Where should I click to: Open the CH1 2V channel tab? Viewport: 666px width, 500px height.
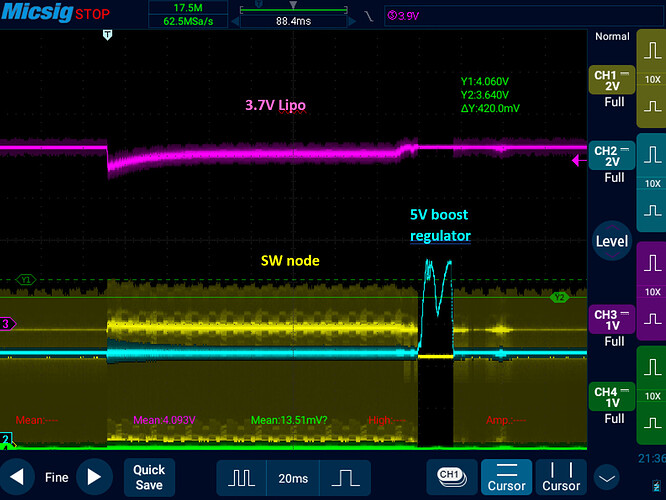pyautogui.click(x=612, y=80)
